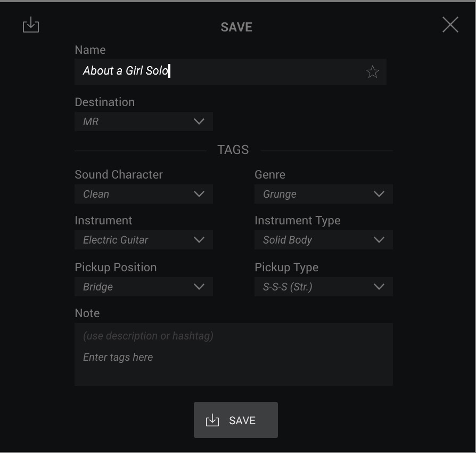Open the Pickup Position dropdown set to Bridge
This screenshot has height=453, width=476.
click(x=144, y=287)
